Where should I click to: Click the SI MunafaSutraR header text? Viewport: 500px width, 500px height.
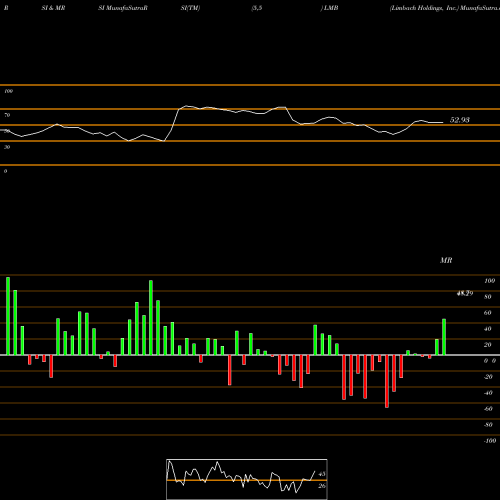click(x=123, y=8)
